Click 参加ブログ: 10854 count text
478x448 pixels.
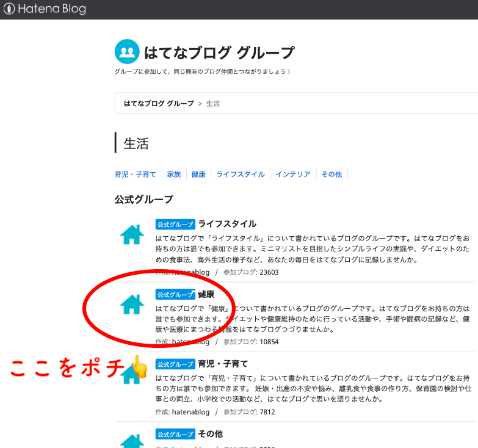point(251,342)
